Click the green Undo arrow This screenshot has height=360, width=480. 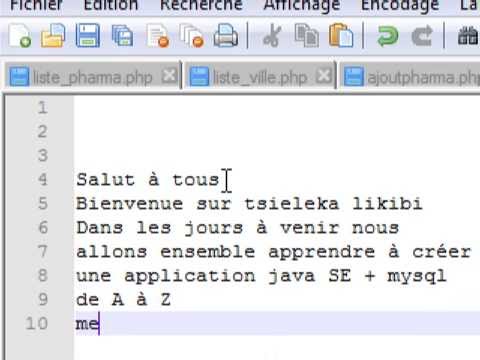(388, 36)
